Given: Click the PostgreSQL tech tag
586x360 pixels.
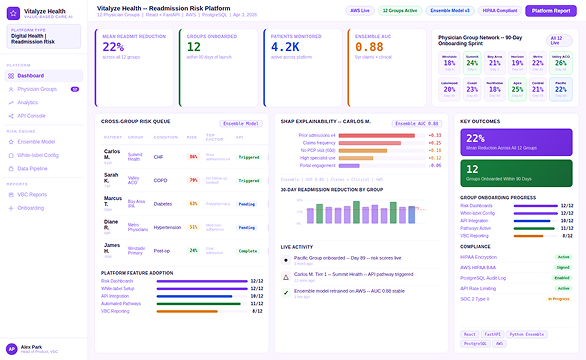Looking at the screenshot, I should 475,344.
